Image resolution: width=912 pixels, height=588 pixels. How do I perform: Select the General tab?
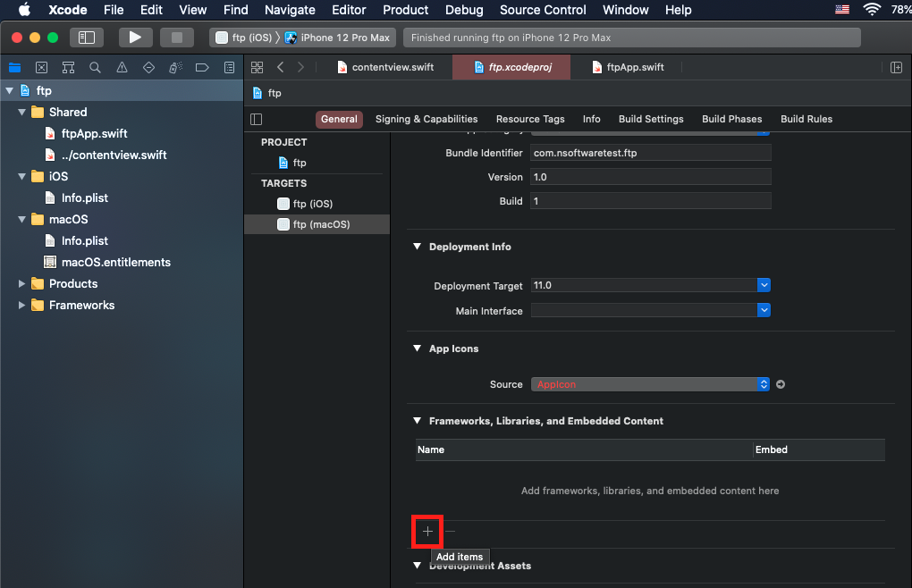(x=339, y=119)
